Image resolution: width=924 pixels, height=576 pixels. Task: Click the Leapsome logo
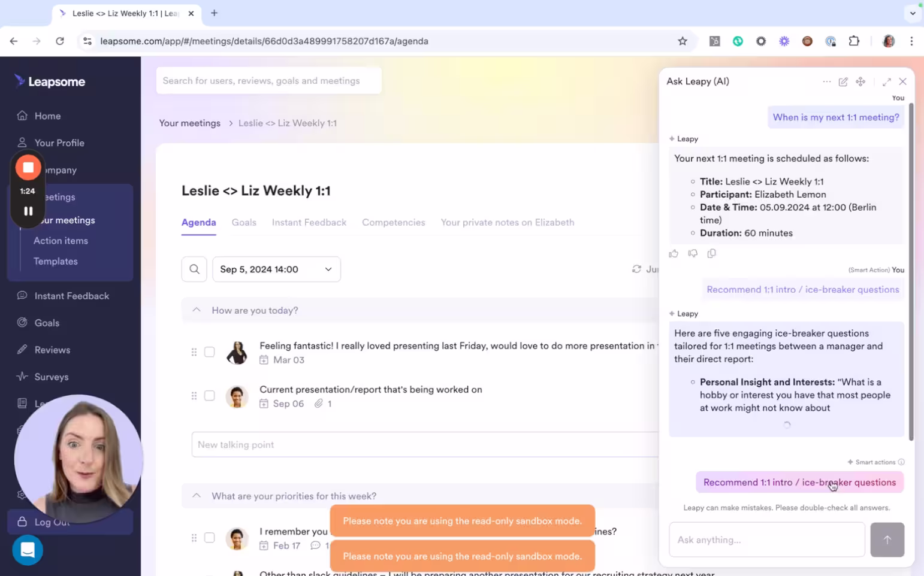pos(50,81)
